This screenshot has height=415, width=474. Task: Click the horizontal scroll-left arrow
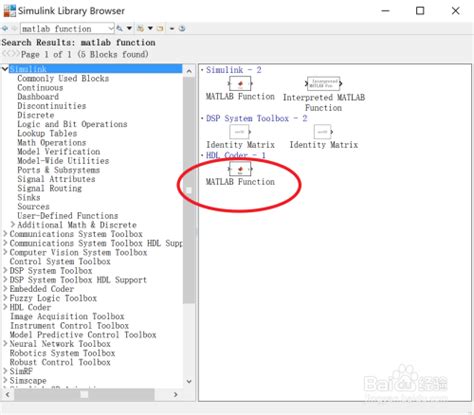click(7, 395)
